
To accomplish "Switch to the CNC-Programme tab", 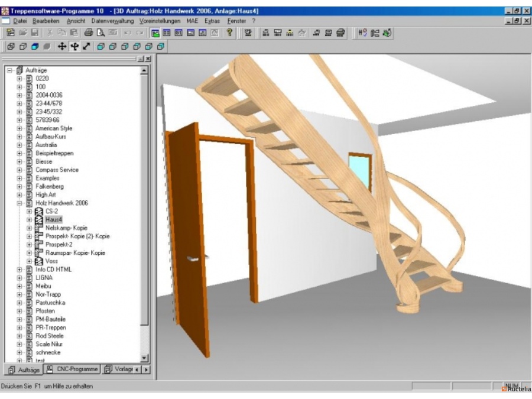I will [x=74, y=368].
